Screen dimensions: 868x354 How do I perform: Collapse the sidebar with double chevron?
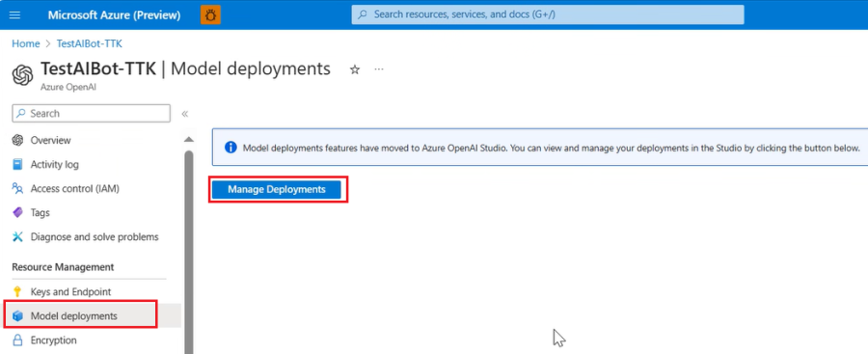click(185, 114)
